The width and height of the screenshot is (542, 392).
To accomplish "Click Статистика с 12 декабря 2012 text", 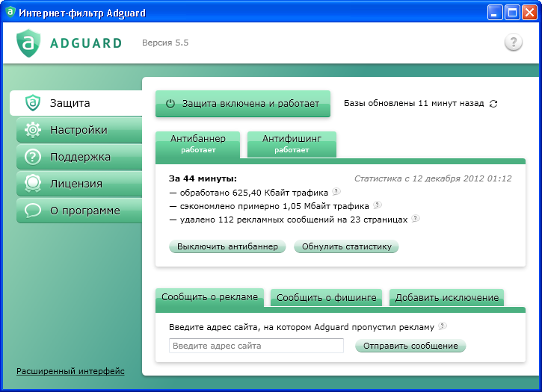I will 433,178.
